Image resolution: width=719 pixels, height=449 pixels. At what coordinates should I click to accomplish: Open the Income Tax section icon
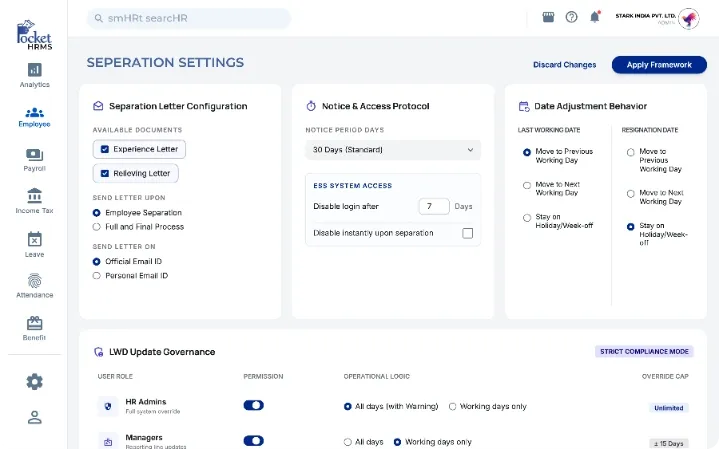34,196
